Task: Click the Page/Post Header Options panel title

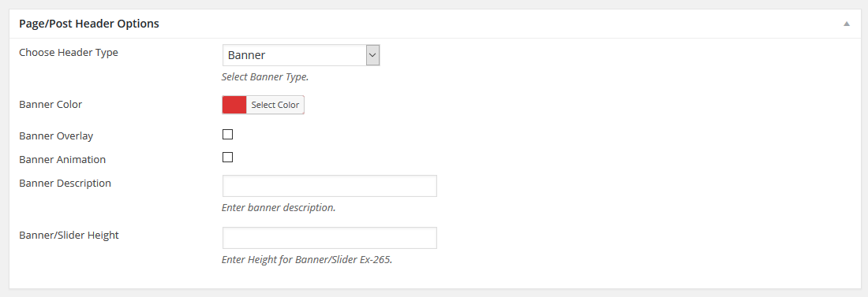Action: coord(89,24)
